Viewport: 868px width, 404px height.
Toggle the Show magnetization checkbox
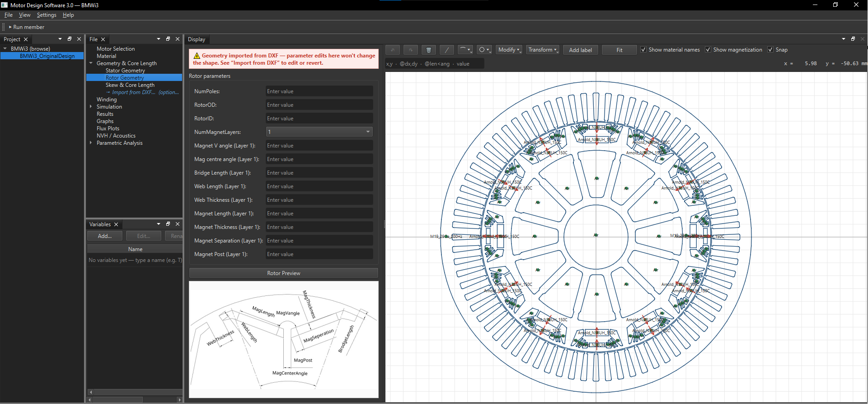point(708,50)
